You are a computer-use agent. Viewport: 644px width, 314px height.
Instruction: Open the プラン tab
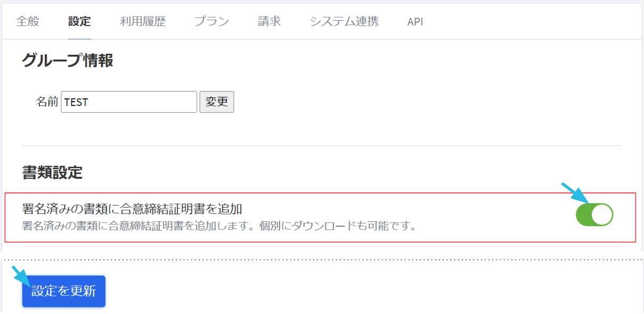[x=211, y=22]
